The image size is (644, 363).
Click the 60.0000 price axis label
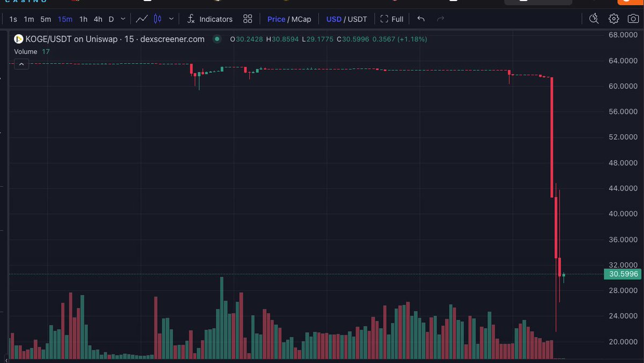point(623,86)
